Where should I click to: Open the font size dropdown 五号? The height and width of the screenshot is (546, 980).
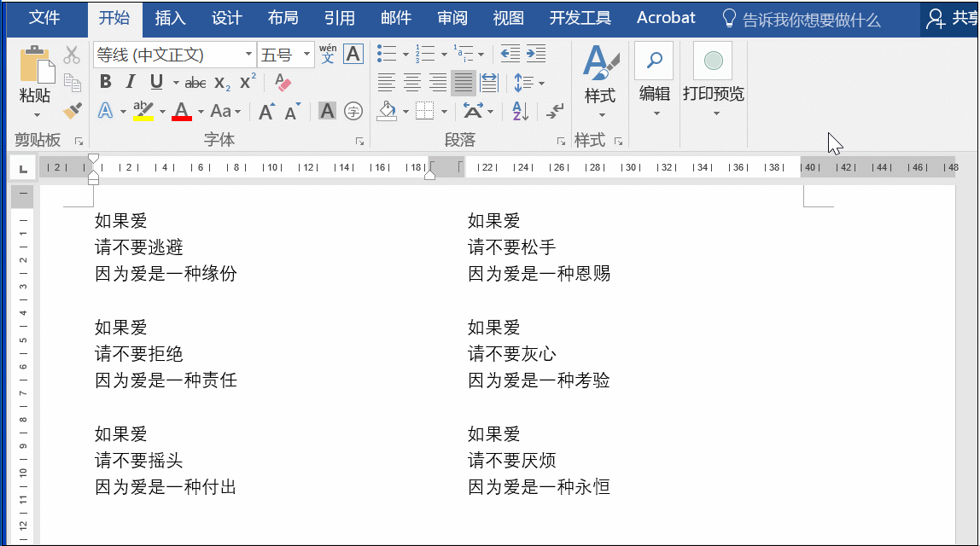[306, 55]
